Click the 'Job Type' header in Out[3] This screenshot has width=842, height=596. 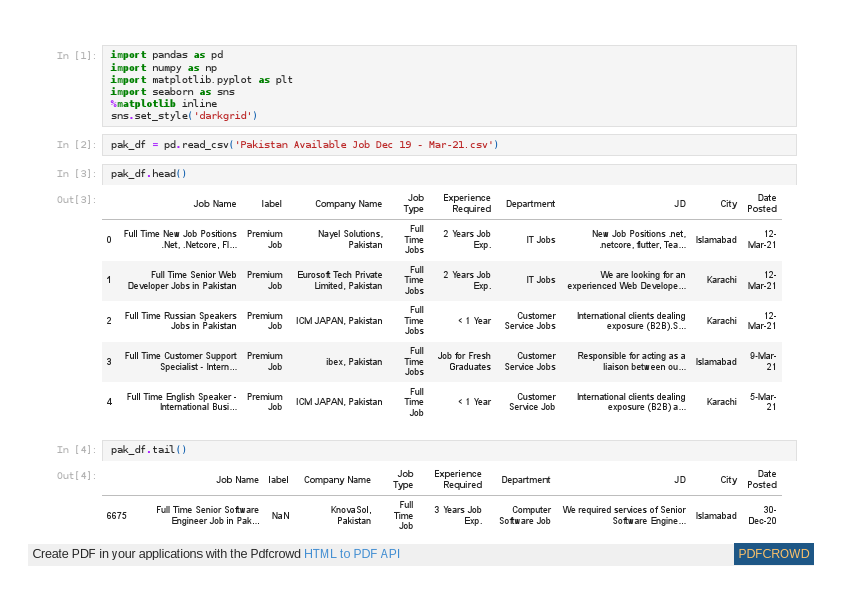point(413,203)
